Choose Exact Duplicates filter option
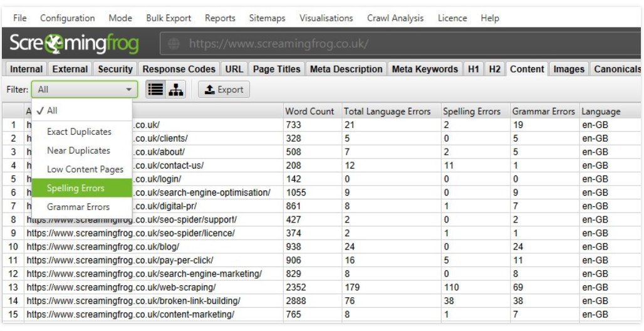Viewport: 644px width, 331px height. coord(81,132)
